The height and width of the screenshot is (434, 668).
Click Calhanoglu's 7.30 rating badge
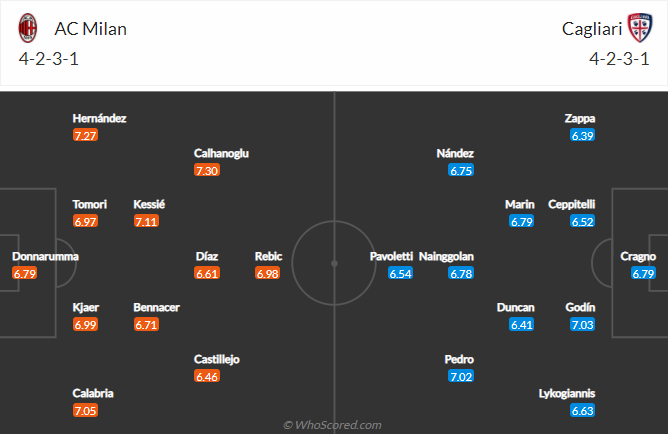pyautogui.click(x=207, y=170)
